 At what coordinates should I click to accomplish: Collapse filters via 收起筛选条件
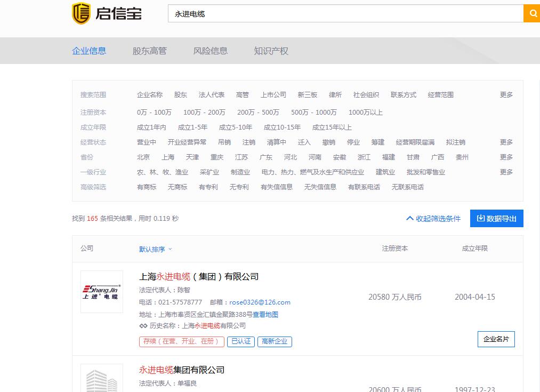tap(433, 219)
